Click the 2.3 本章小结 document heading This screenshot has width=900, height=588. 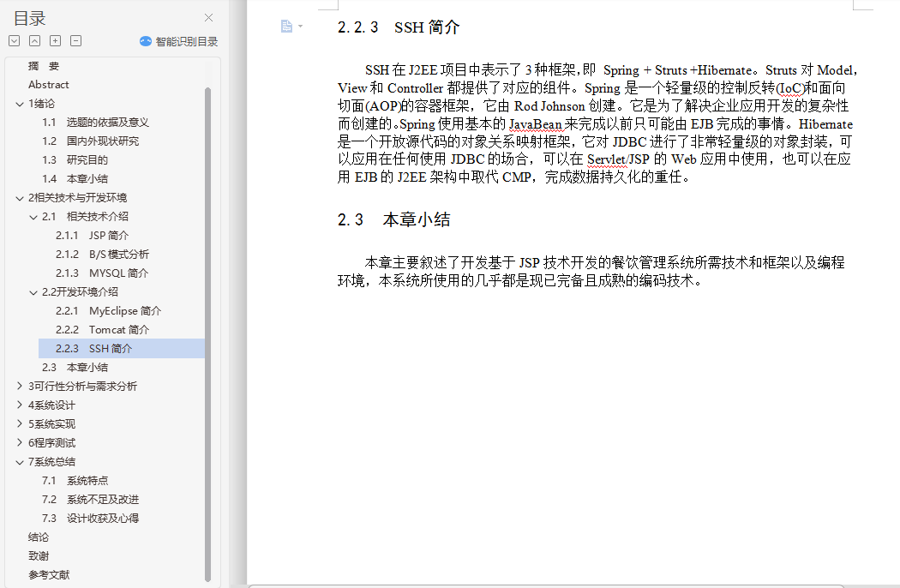tap(393, 220)
